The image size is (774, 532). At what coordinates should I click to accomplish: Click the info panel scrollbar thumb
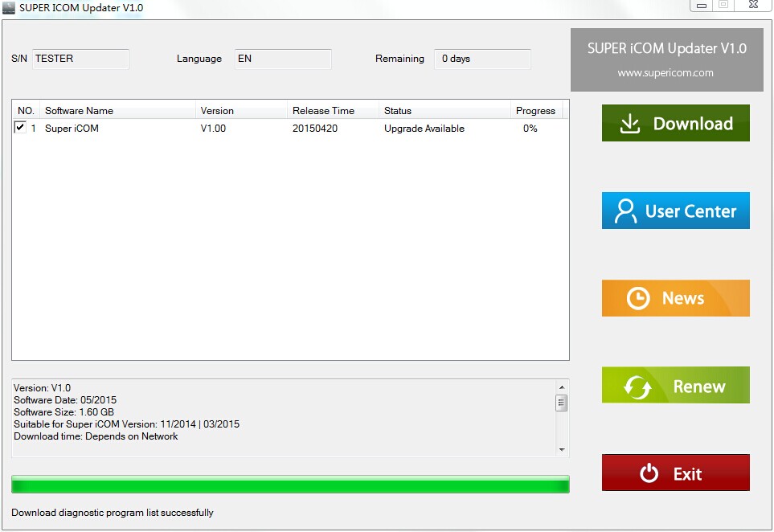pos(562,403)
